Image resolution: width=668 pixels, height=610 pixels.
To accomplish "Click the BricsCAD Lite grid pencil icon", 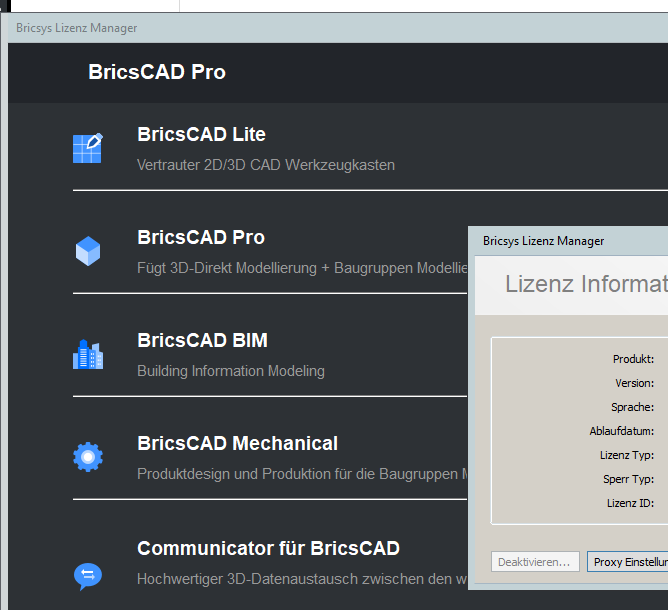I will (x=88, y=148).
